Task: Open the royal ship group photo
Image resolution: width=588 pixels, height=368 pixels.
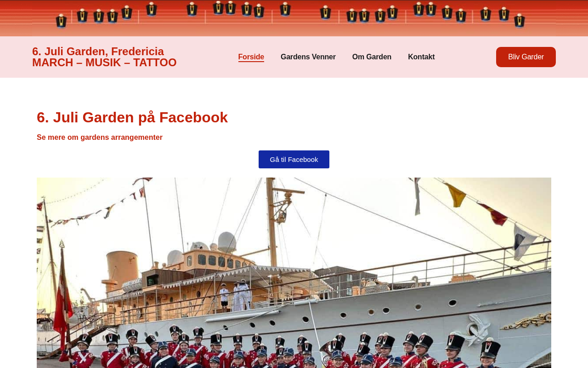Action: [294, 273]
